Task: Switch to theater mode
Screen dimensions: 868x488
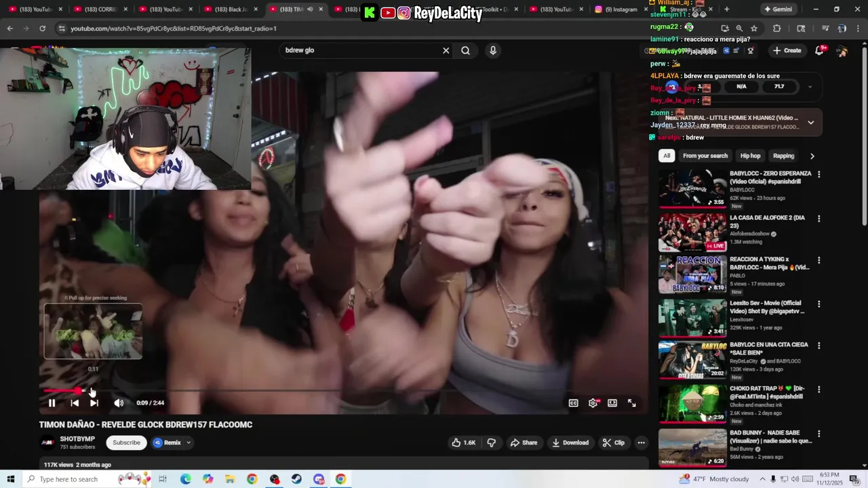Action: pos(612,403)
